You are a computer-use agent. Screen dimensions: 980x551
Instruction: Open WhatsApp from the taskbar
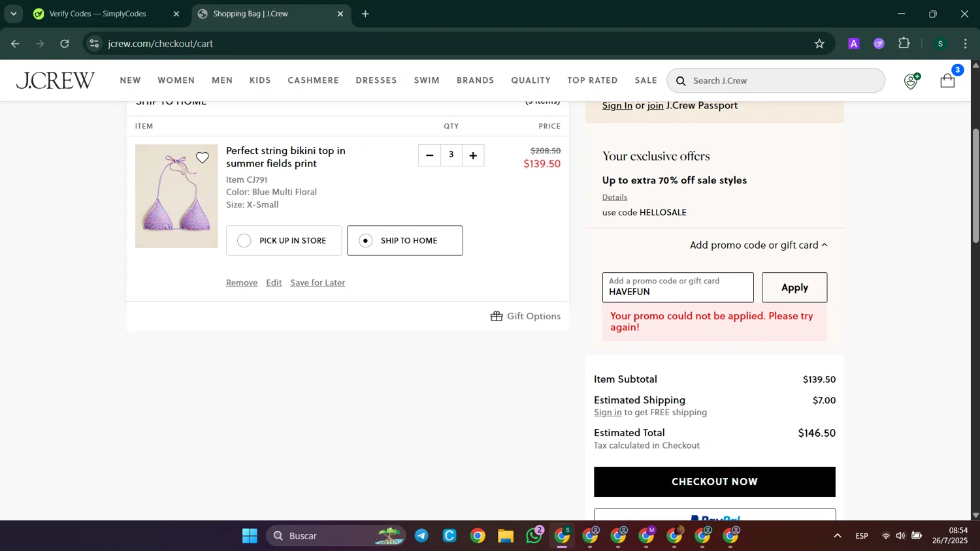pos(534,536)
